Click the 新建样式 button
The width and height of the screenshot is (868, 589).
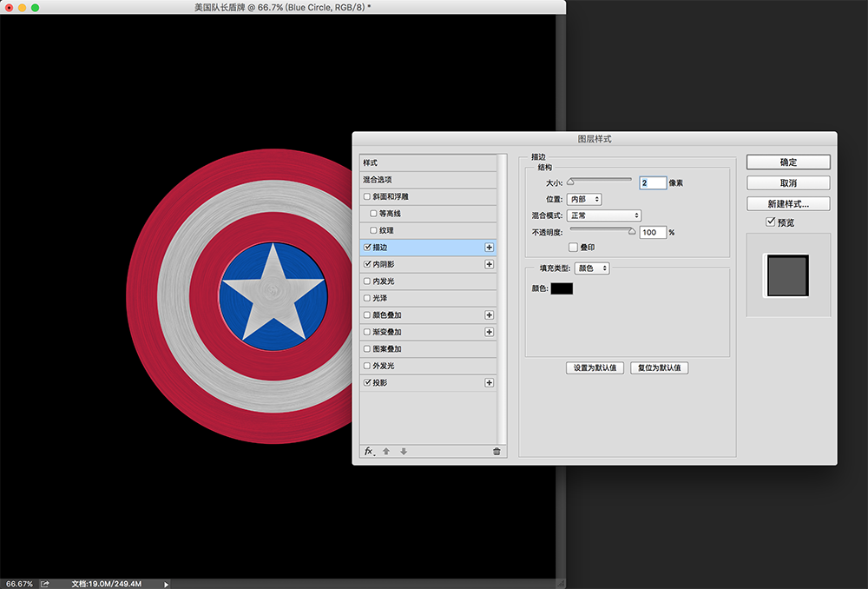click(x=788, y=204)
